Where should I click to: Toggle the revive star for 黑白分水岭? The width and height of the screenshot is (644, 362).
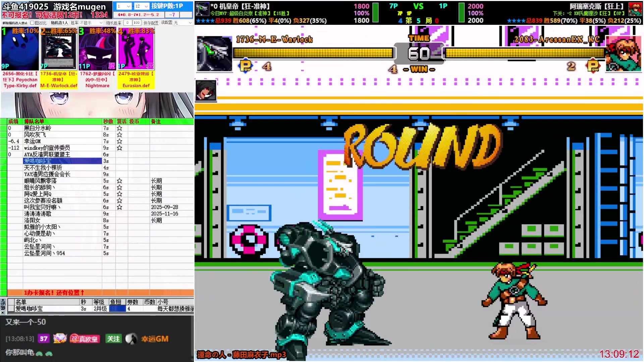click(x=119, y=128)
